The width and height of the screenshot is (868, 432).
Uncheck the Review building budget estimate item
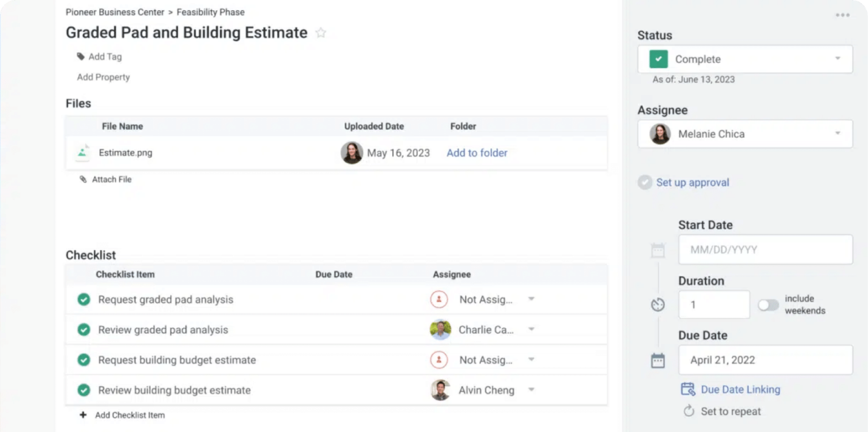[84, 390]
